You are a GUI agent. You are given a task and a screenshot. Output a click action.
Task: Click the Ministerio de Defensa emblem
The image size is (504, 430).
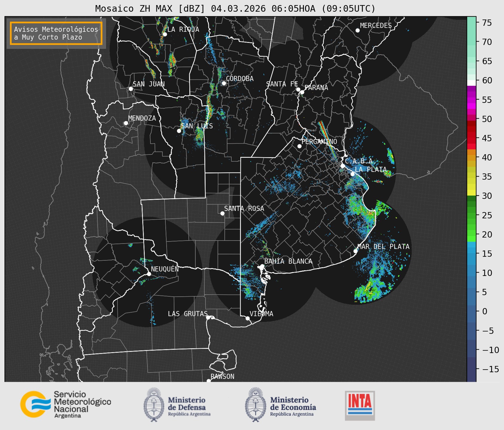154,405
